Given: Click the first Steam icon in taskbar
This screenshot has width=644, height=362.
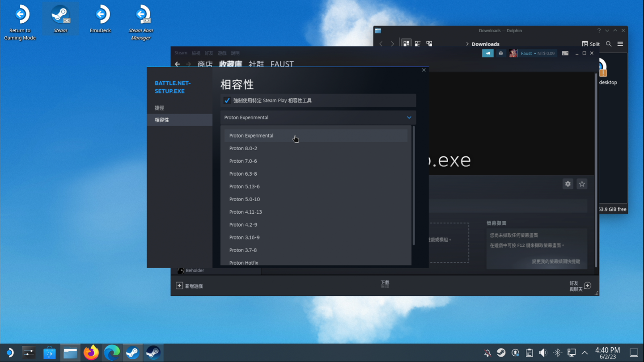Looking at the screenshot, I should pos(132,353).
